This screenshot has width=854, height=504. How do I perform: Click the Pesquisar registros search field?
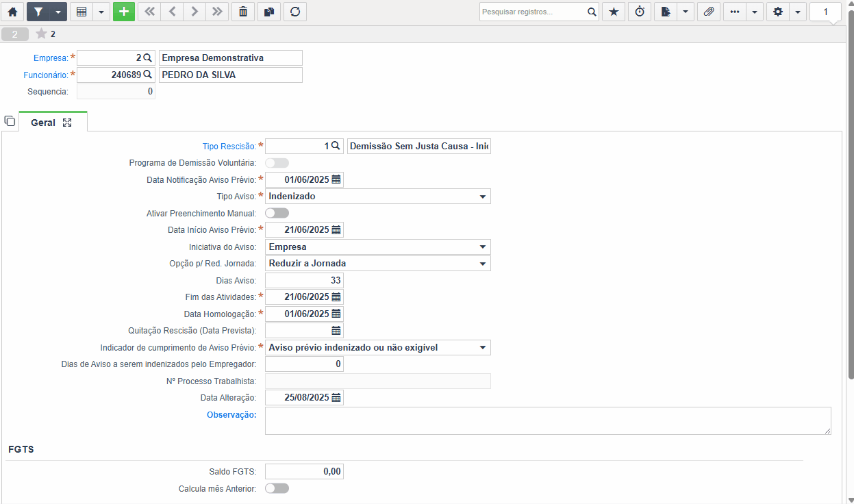pos(533,12)
